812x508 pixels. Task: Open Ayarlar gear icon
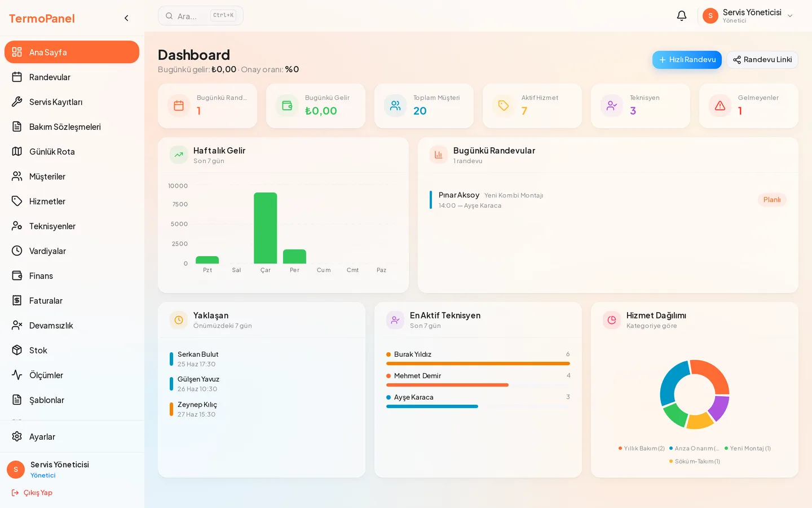pos(17,436)
